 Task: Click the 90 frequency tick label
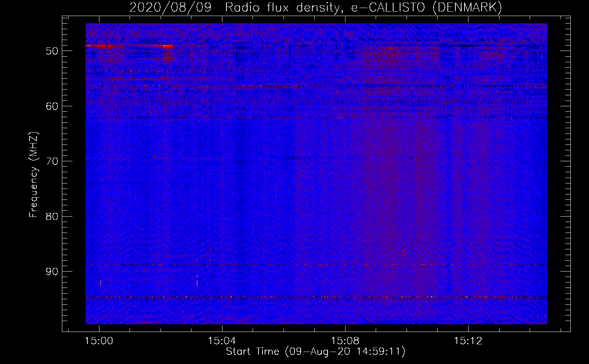coord(52,272)
